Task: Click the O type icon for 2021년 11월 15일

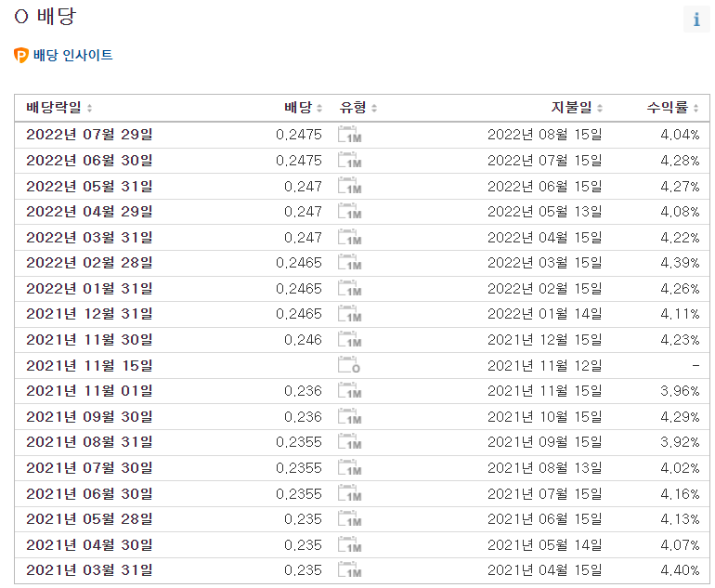Action: tap(349, 365)
